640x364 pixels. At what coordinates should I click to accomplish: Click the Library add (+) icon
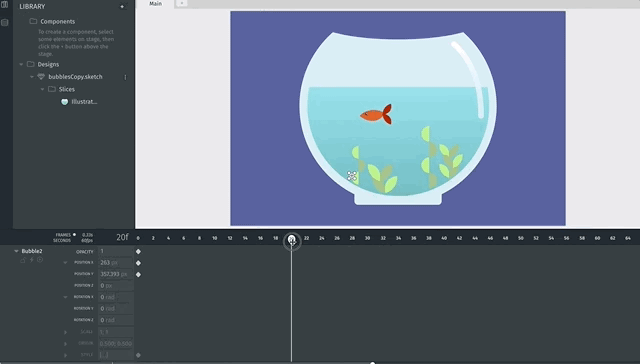[x=122, y=7]
